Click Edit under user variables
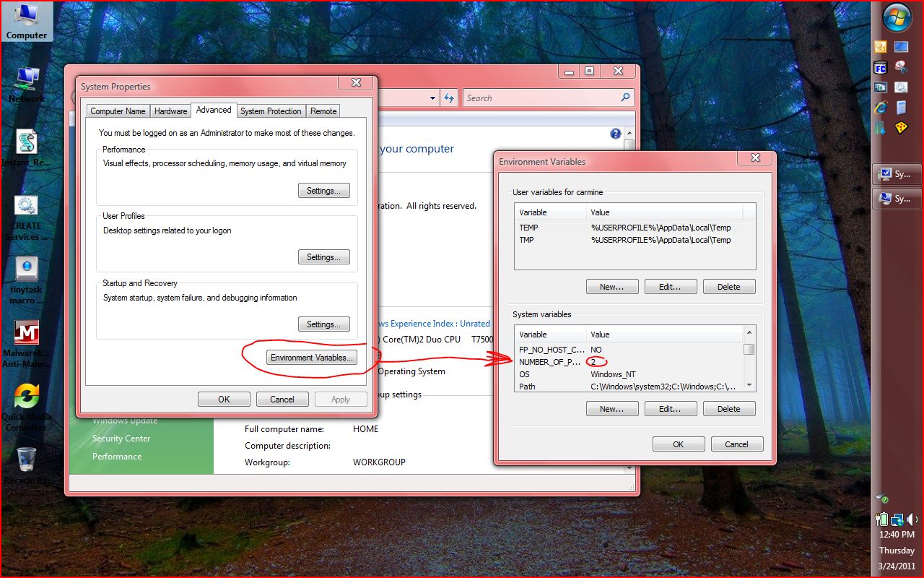Viewport: 924px width, 578px height. tap(671, 287)
